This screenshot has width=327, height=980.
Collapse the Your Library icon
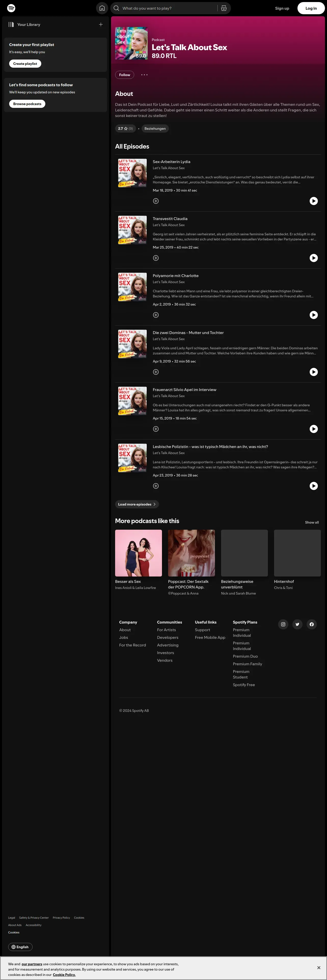click(x=11, y=24)
